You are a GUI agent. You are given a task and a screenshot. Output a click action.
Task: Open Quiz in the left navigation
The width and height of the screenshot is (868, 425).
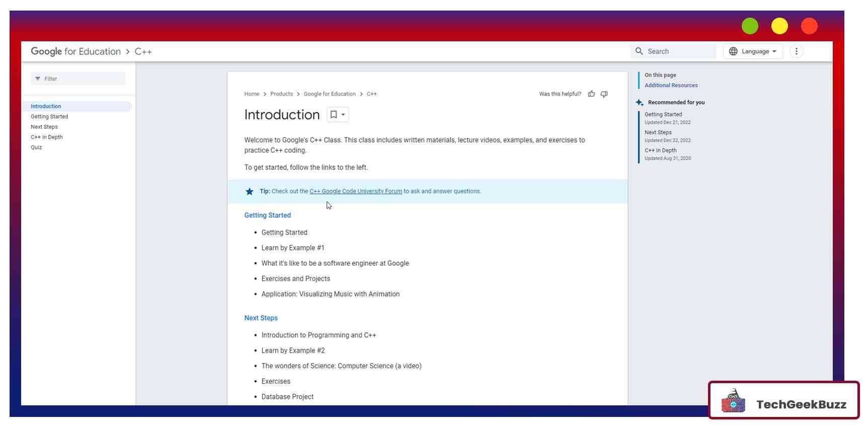(36, 148)
